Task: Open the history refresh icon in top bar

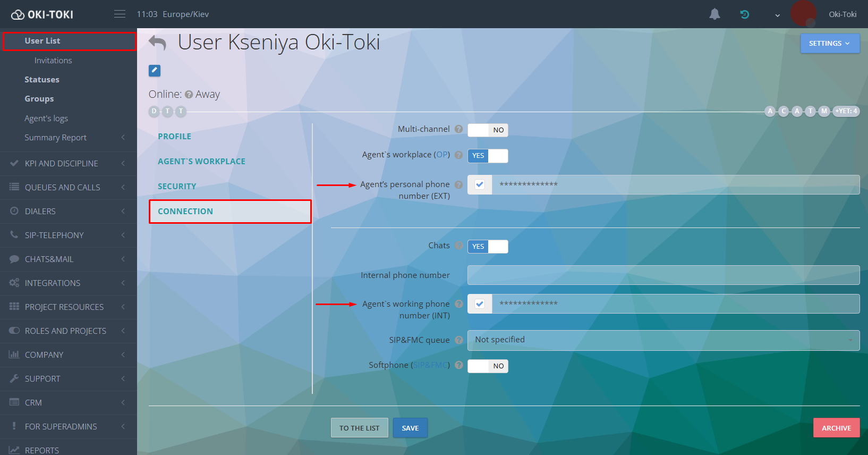Action: 745,14
